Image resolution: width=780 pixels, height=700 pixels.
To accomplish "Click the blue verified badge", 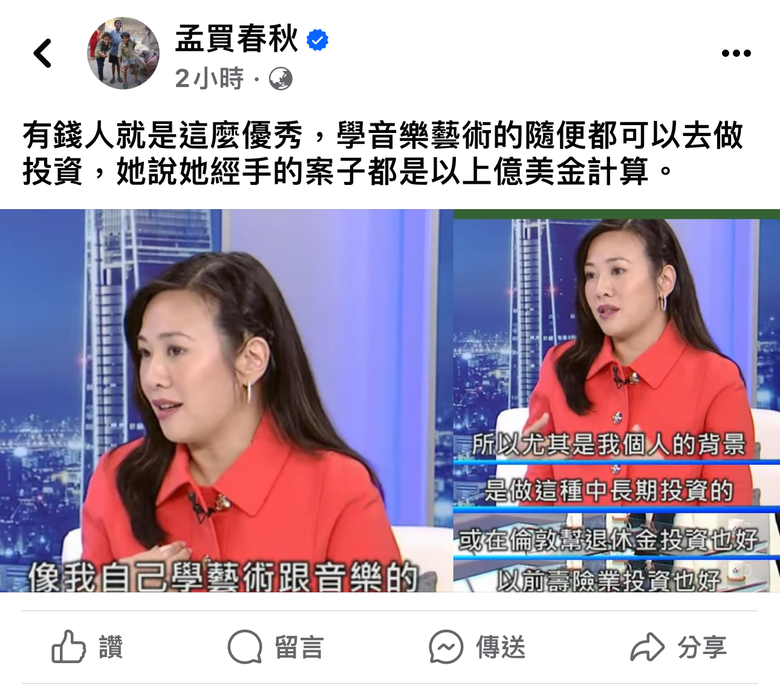I will tap(317, 41).
